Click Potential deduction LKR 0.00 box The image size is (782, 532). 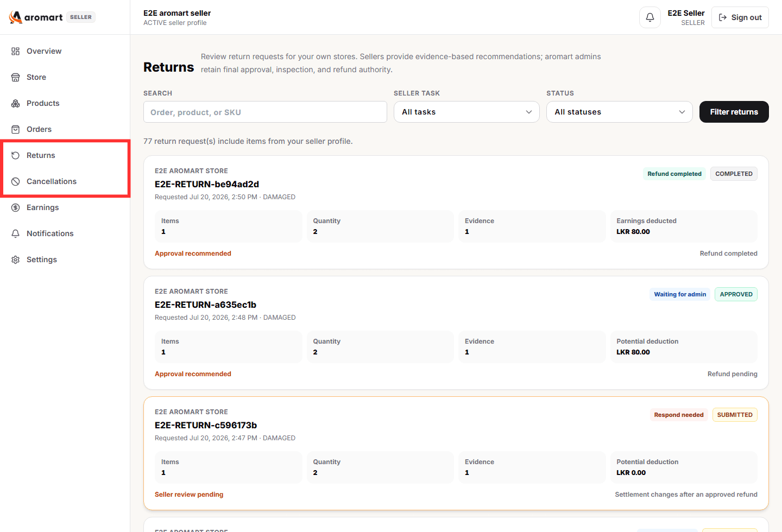click(684, 467)
